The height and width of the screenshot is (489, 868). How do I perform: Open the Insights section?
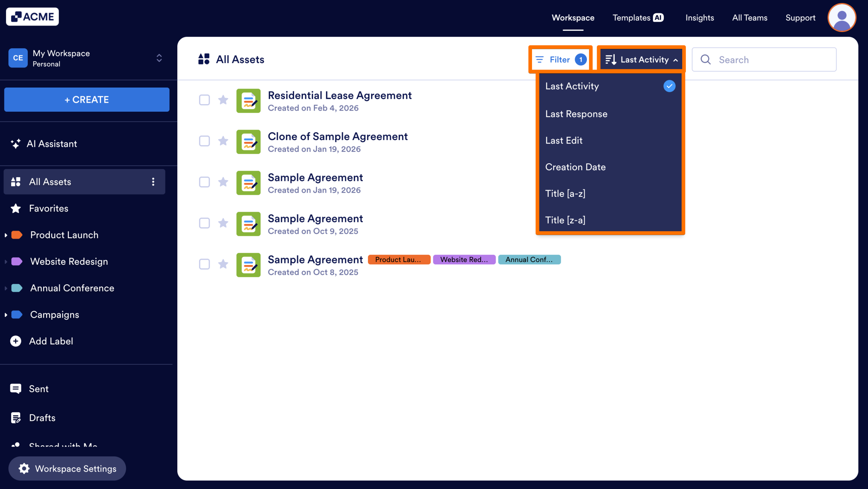pyautogui.click(x=699, y=17)
